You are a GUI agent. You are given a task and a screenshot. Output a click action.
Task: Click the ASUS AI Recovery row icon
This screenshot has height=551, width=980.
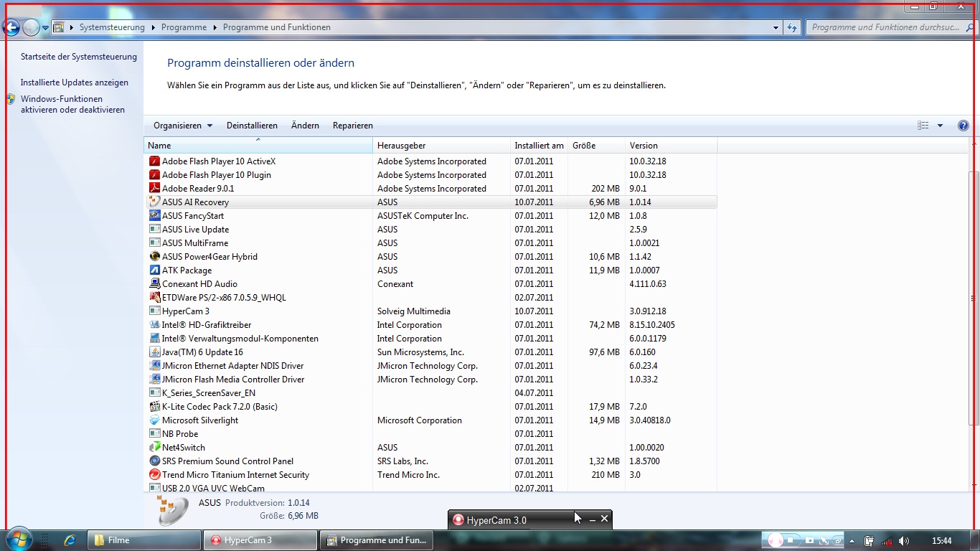pyautogui.click(x=154, y=202)
